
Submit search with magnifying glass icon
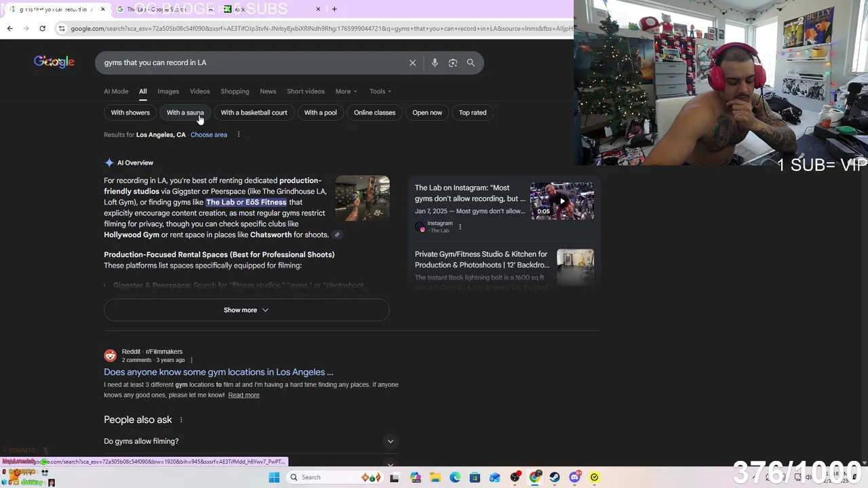click(x=471, y=62)
